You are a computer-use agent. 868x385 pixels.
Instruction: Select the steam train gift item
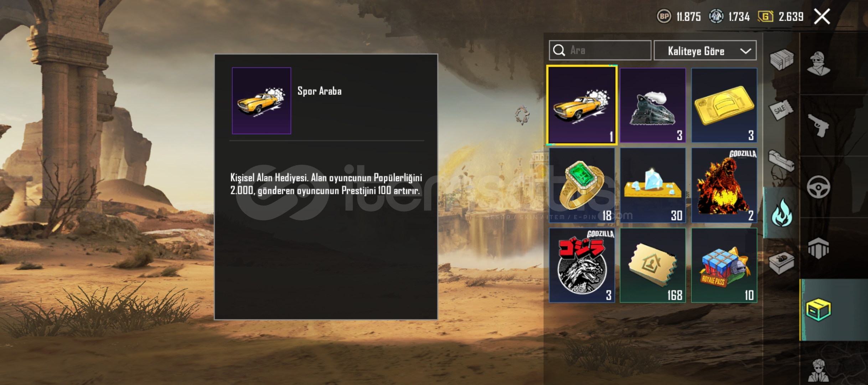pyautogui.click(x=653, y=105)
